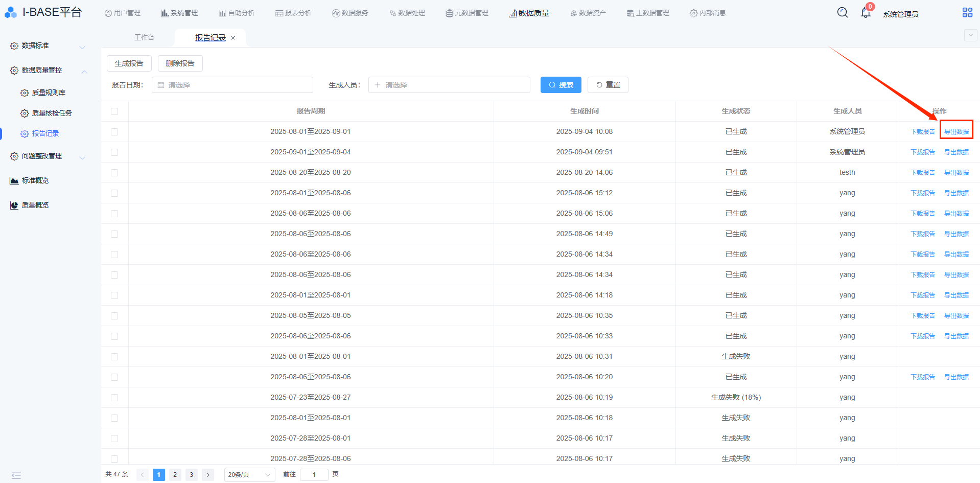Open the 生成人员 selector
The width and height of the screenshot is (980, 483).
449,85
